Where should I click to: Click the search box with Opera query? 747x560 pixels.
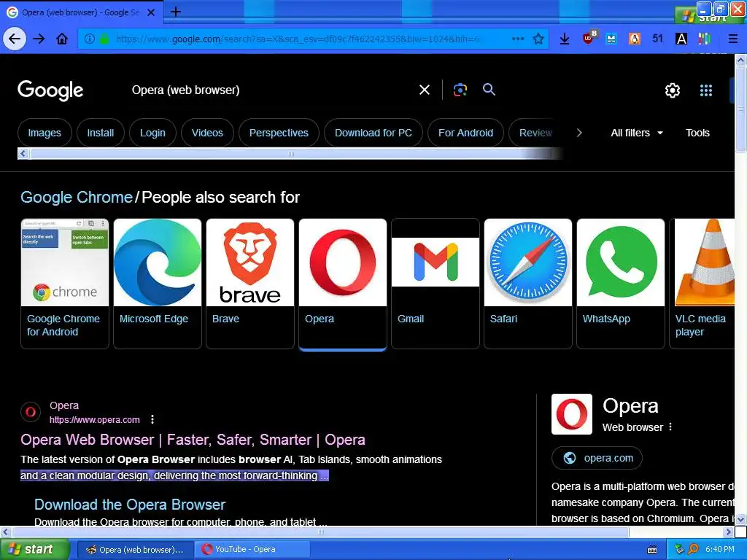(271, 90)
